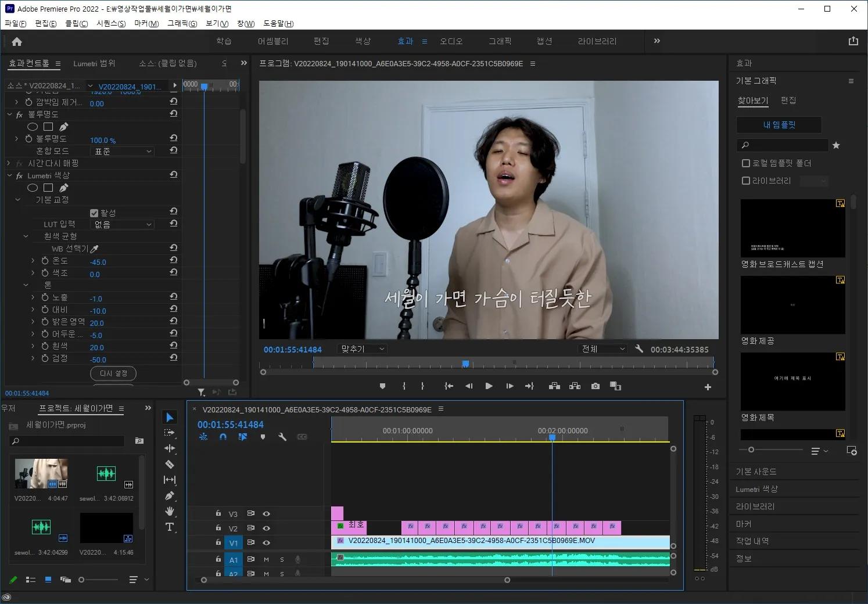
Task: Click the Export Frame camera icon
Action: pyautogui.click(x=596, y=386)
